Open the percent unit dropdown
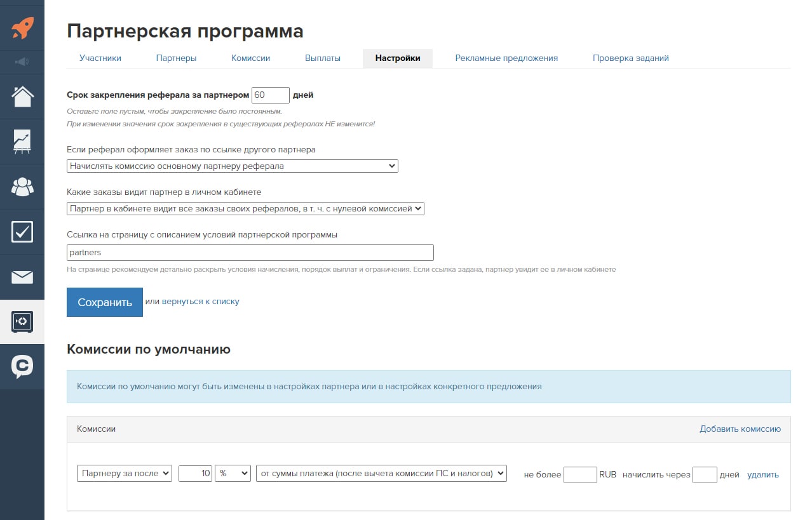The width and height of the screenshot is (812, 520). [233, 474]
